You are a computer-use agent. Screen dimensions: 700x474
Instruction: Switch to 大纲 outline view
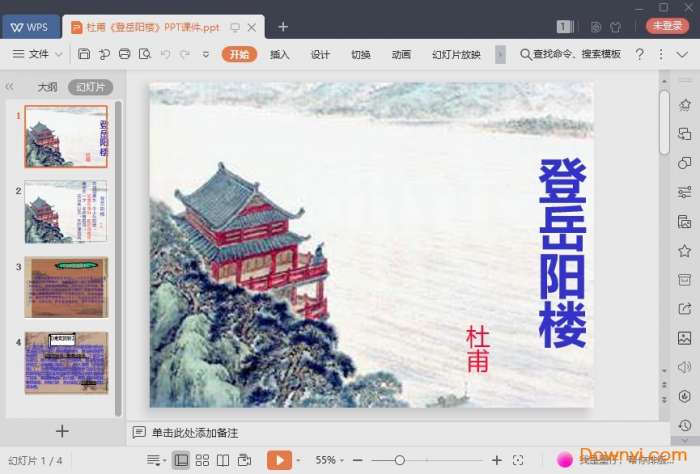coord(47,87)
